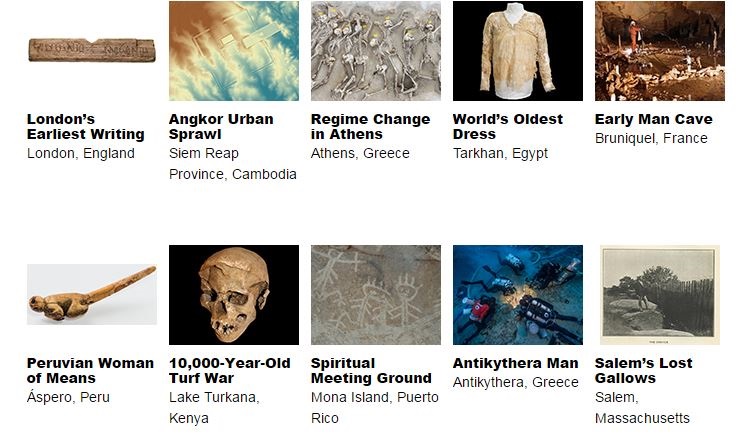Open the Antikythera Man article title
743x435 pixels.
(516, 363)
